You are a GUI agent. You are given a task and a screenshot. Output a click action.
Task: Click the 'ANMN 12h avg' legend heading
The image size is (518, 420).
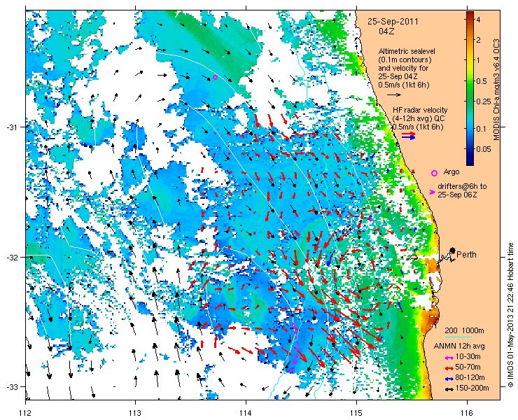(x=459, y=346)
